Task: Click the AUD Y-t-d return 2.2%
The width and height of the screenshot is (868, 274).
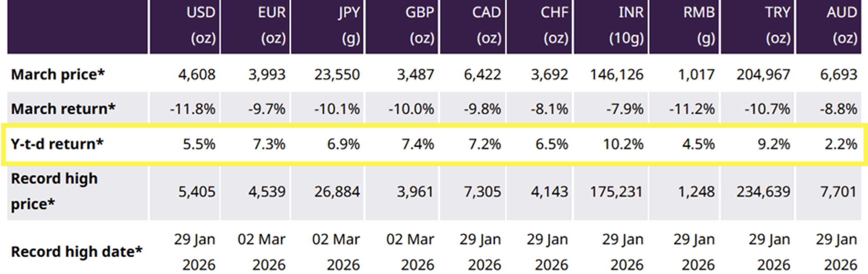Action: pyautogui.click(x=841, y=144)
